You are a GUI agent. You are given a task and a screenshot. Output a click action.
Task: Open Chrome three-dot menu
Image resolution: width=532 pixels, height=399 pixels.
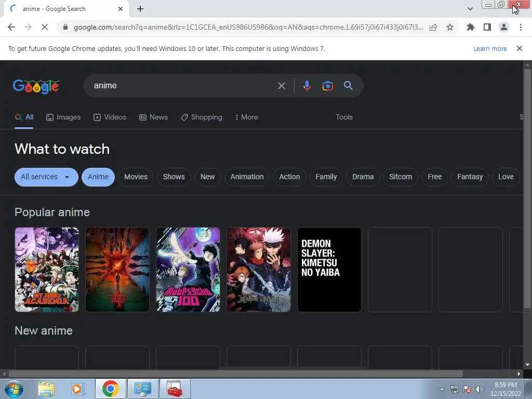521,27
